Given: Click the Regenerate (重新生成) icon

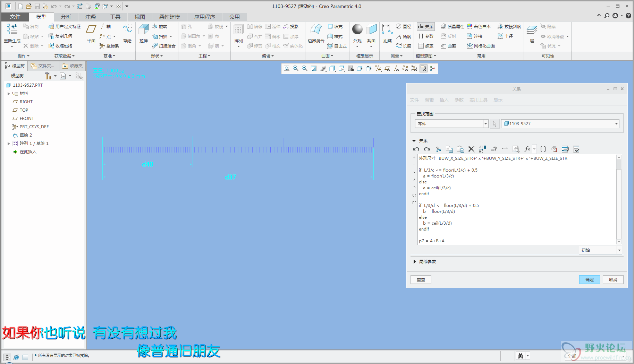Looking at the screenshot, I should 12,29.
